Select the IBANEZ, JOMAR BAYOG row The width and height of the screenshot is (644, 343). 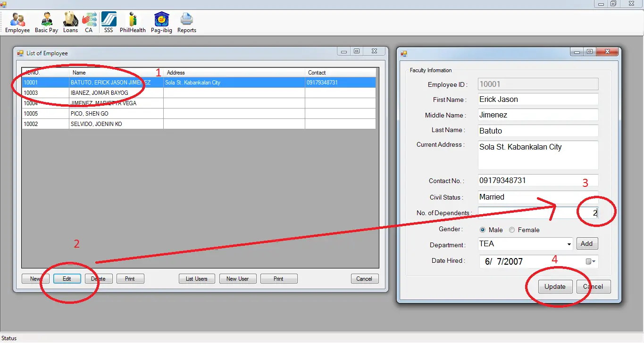(x=199, y=93)
